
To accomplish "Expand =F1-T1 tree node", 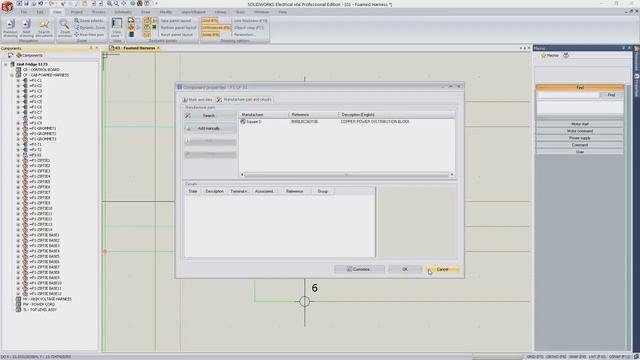I will (18, 144).
